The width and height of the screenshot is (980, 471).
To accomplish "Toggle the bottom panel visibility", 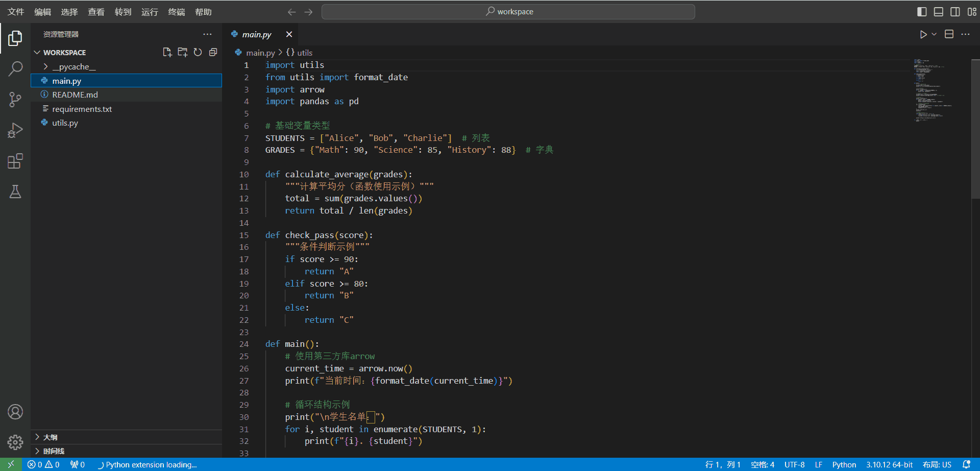I will coord(938,12).
